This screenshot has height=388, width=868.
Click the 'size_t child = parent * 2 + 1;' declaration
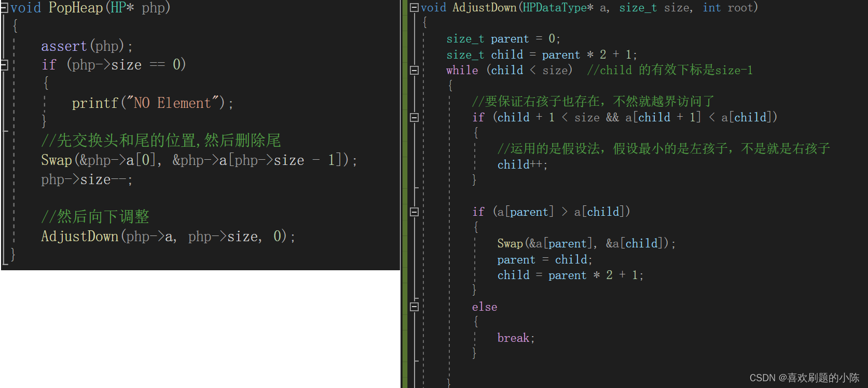[541, 54]
